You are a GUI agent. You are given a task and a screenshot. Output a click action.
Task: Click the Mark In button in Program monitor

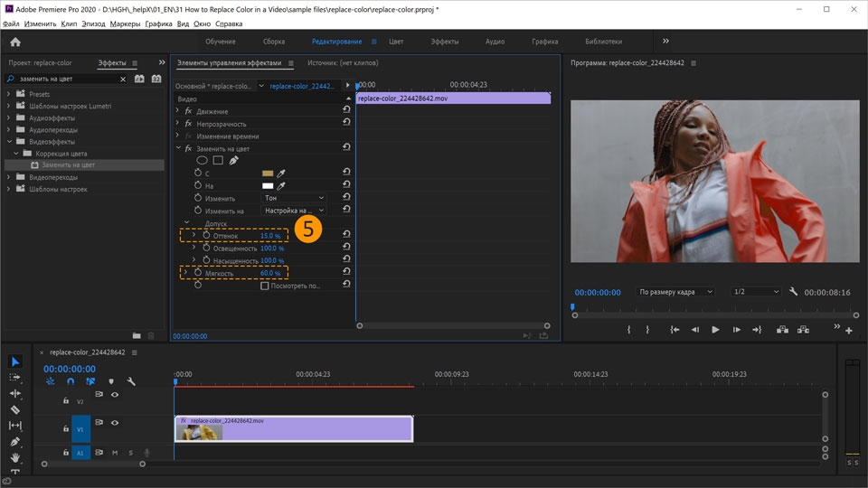pyautogui.click(x=629, y=330)
